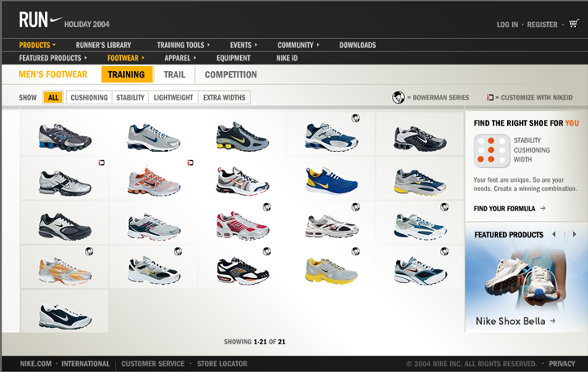588x372 pixels.
Task: Click iD badge on orange Shox shoe
Action: click(x=190, y=162)
